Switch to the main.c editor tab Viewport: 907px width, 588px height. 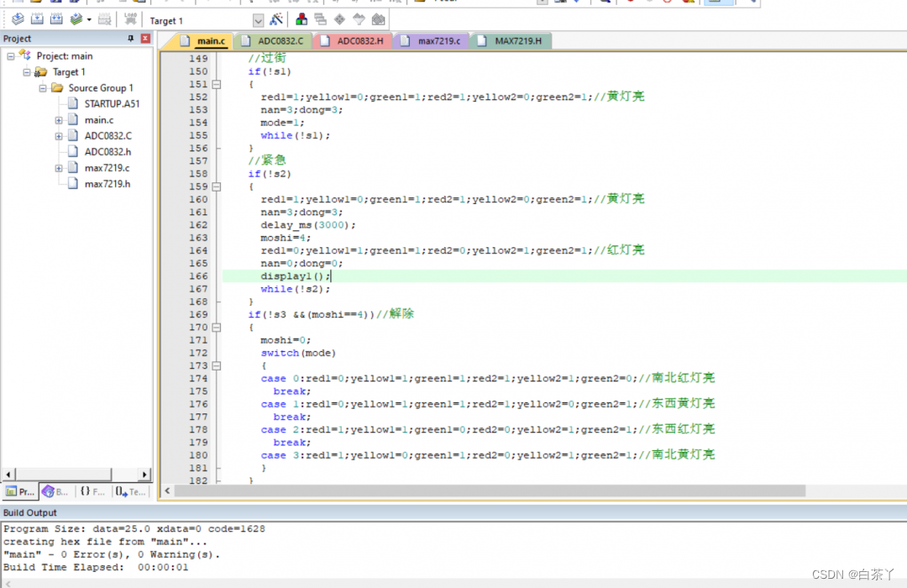click(x=203, y=40)
